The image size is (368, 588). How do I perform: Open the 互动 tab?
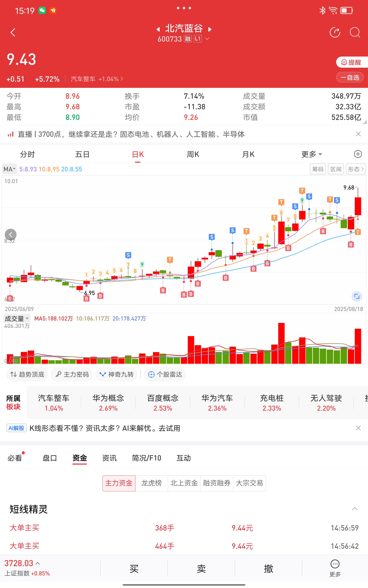pos(183,458)
